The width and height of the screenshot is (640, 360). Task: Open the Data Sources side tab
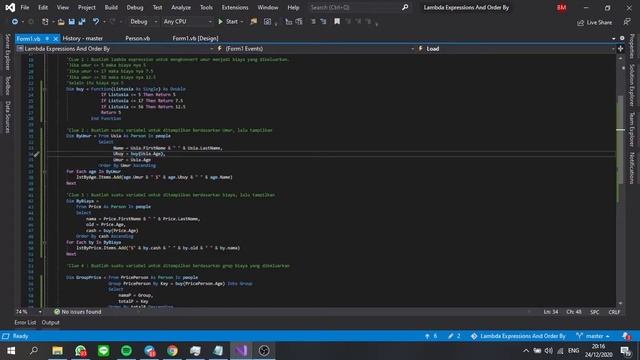coord(7,117)
